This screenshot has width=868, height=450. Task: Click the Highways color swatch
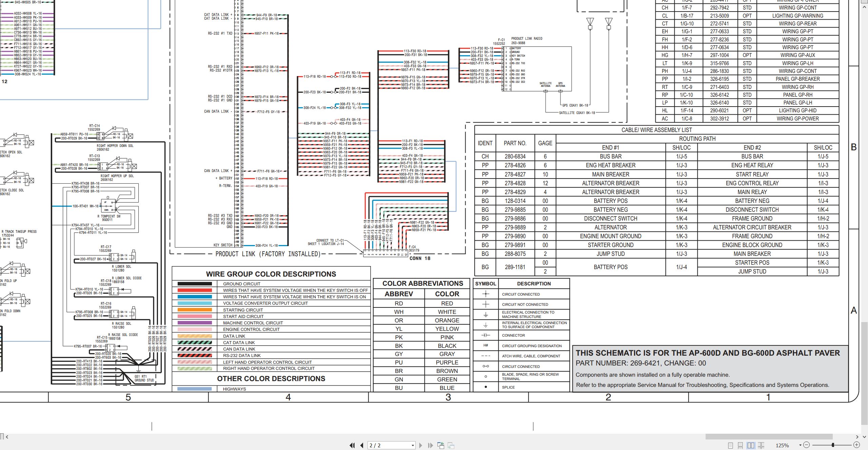195,389
